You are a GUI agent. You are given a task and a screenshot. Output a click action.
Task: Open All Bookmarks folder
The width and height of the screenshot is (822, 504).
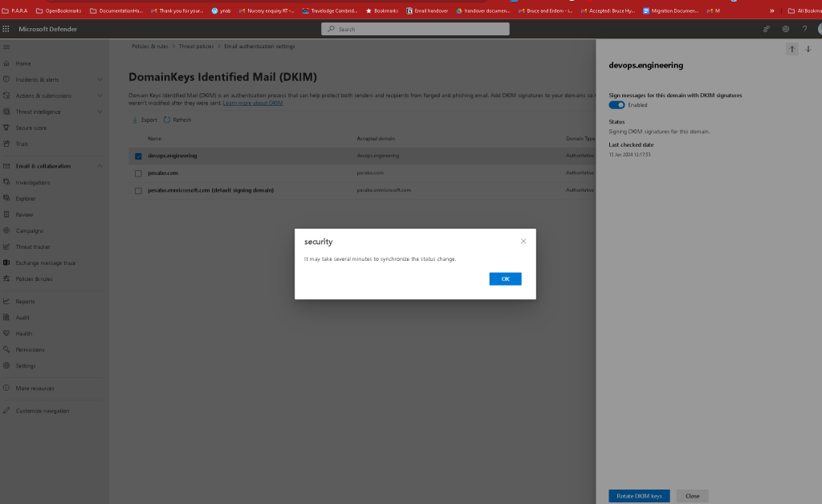point(804,10)
